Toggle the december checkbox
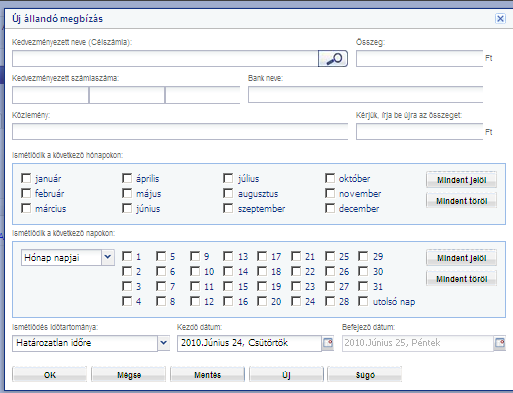 click(x=330, y=208)
